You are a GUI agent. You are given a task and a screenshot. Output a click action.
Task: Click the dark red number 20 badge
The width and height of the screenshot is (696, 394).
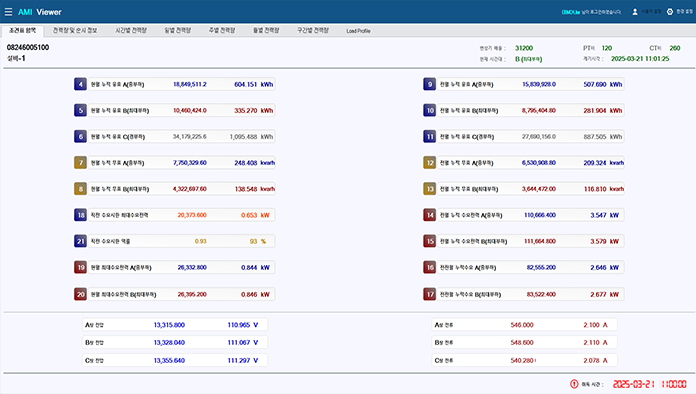[80, 294]
